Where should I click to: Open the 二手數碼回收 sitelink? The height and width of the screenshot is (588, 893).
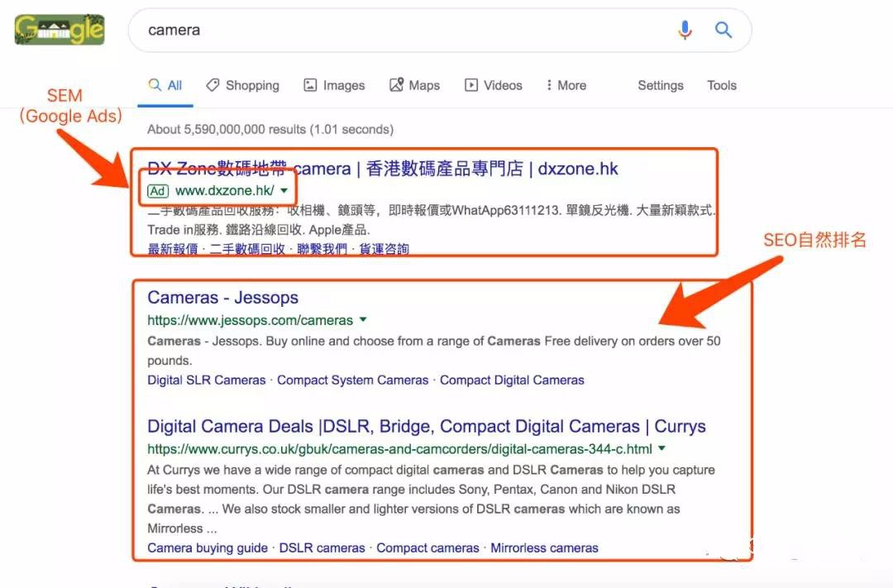coord(247,249)
